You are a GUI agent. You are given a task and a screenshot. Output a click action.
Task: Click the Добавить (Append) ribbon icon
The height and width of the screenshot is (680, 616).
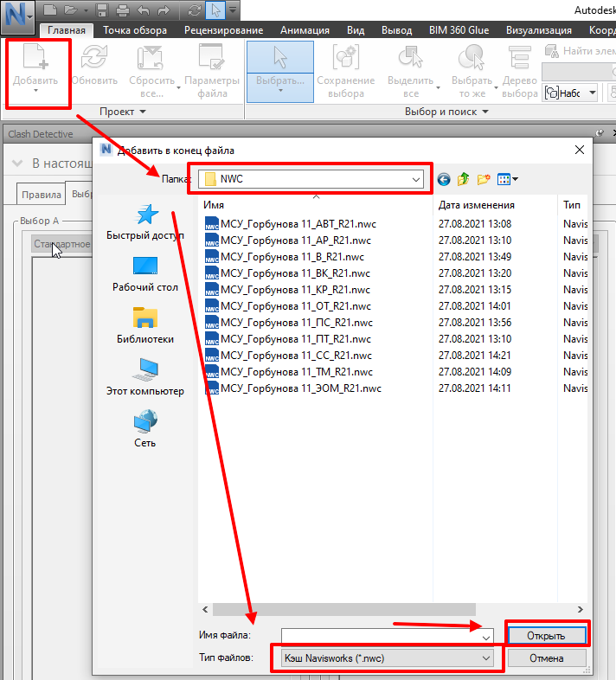(x=35, y=60)
